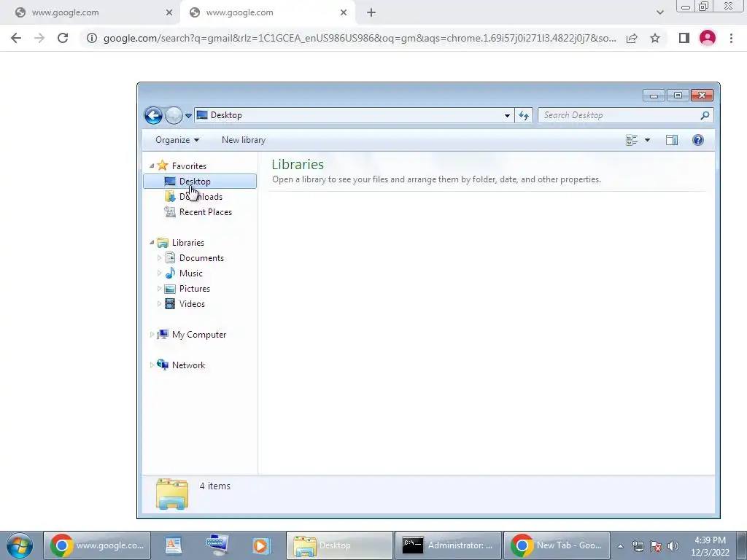
Task: Close the first www.google.com tab
Action: pos(169,13)
